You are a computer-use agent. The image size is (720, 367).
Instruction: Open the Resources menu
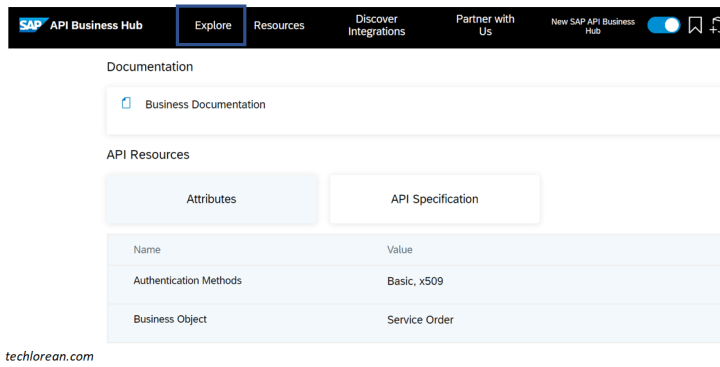(x=279, y=25)
